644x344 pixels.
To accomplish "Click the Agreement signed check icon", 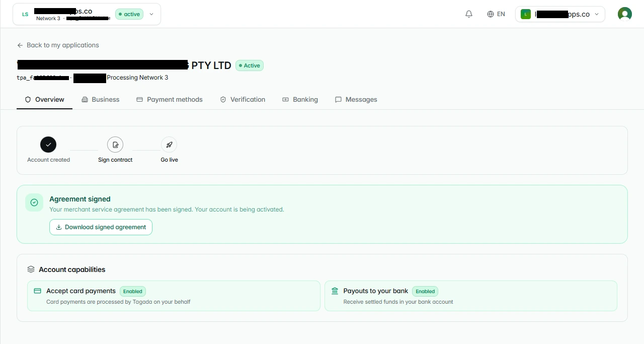I will click(34, 202).
